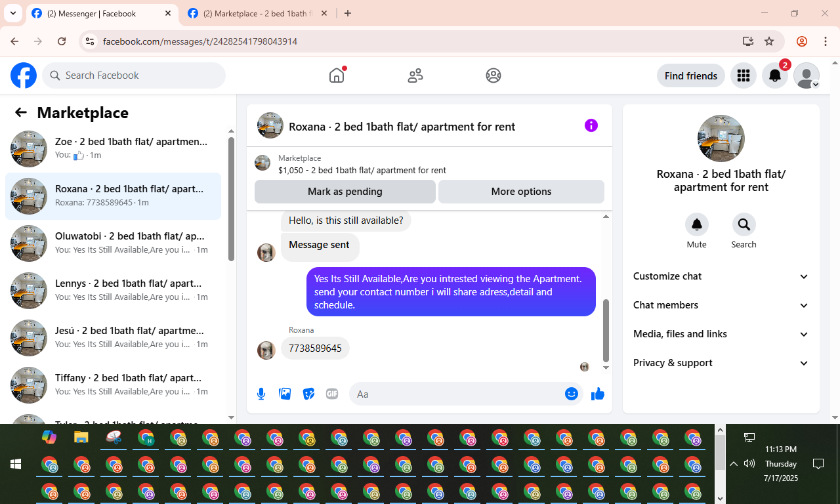Open Zoe's apartment conversation
The image size is (840, 504).
point(113,149)
